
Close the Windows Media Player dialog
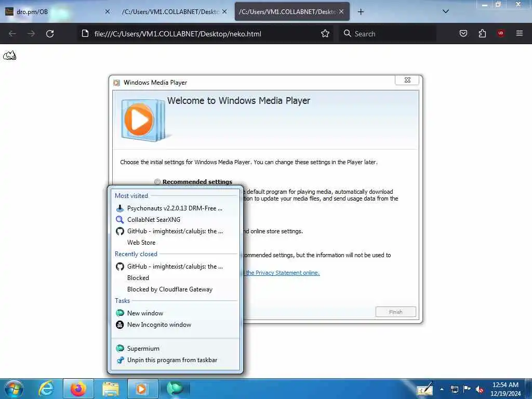pos(407,80)
